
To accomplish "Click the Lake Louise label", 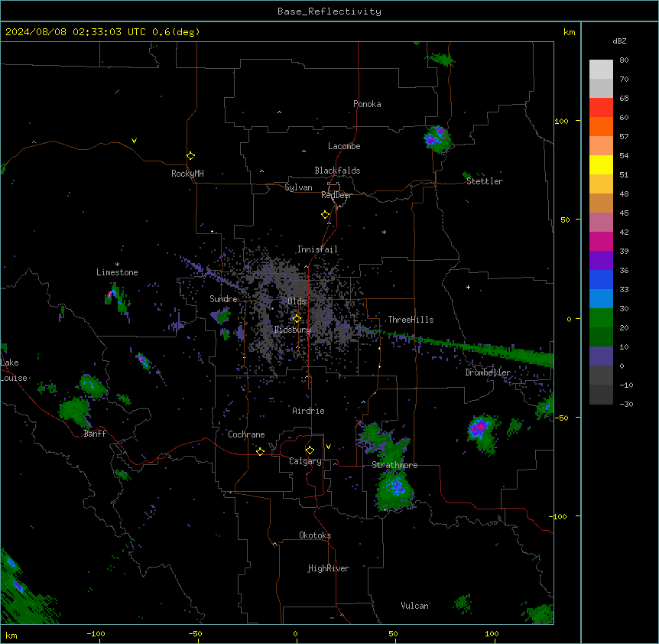I will pyautogui.click(x=14, y=370).
